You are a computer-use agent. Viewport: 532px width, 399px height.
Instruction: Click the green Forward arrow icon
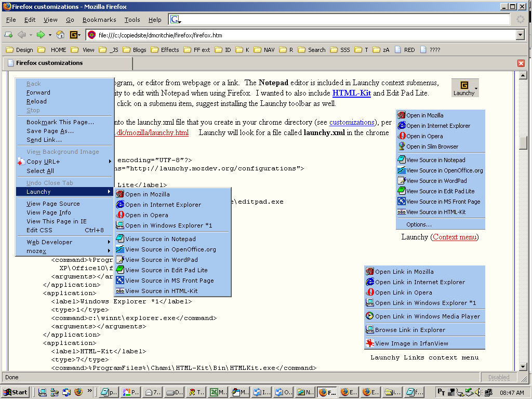click(x=41, y=35)
